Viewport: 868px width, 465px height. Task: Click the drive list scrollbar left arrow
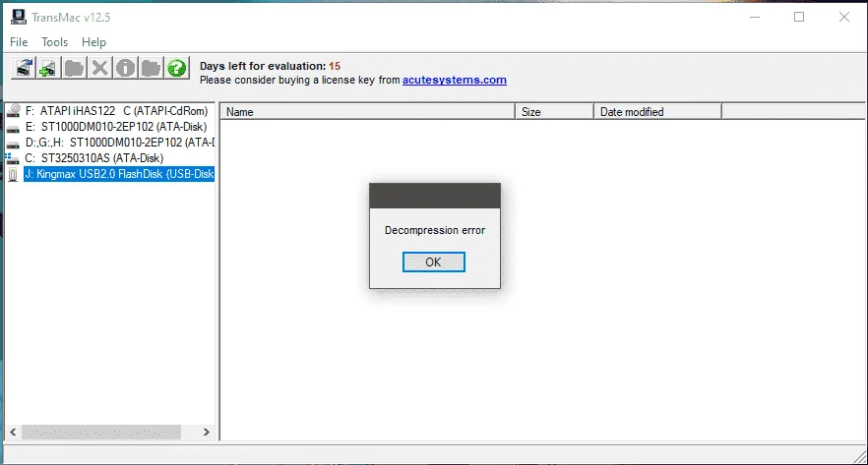[14, 432]
